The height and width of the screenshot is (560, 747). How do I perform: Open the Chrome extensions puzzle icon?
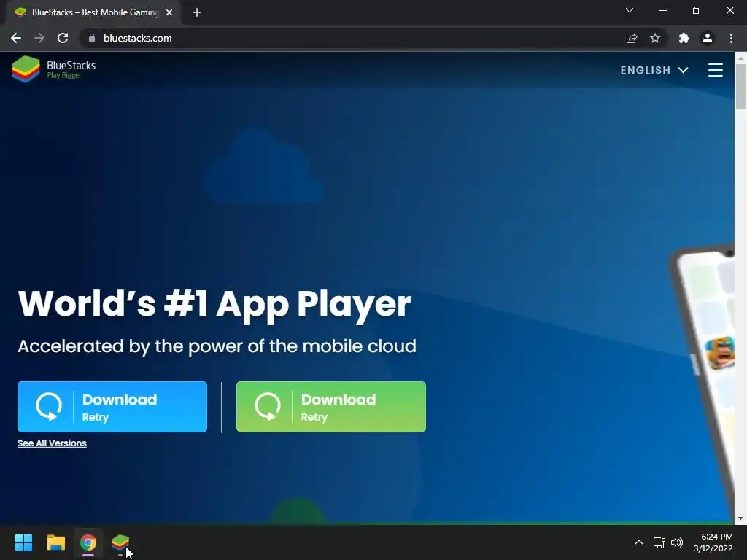coord(684,38)
